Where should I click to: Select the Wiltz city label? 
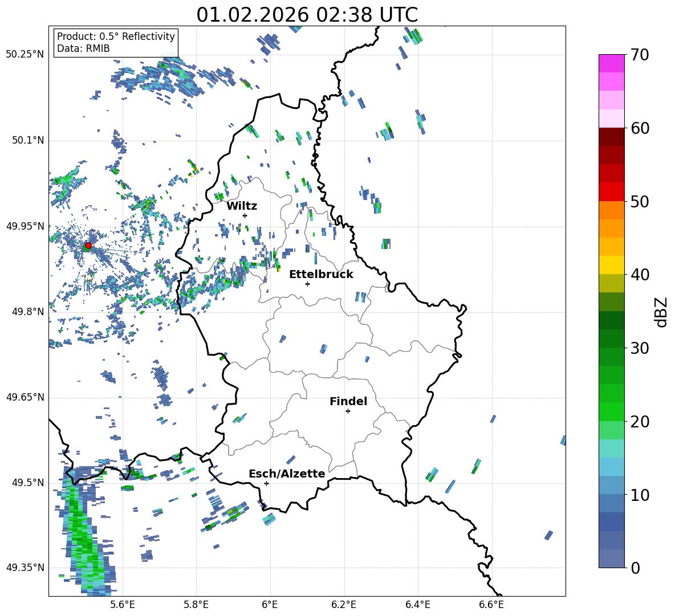242,206
